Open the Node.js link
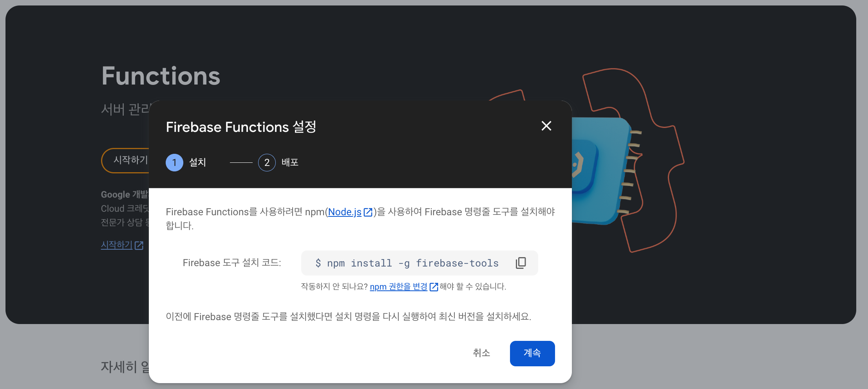The width and height of the screenshot is (868, 389). point(345,212)
